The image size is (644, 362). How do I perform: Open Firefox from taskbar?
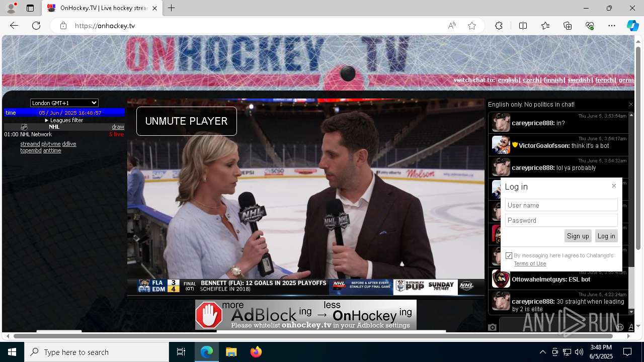point(256,352)
